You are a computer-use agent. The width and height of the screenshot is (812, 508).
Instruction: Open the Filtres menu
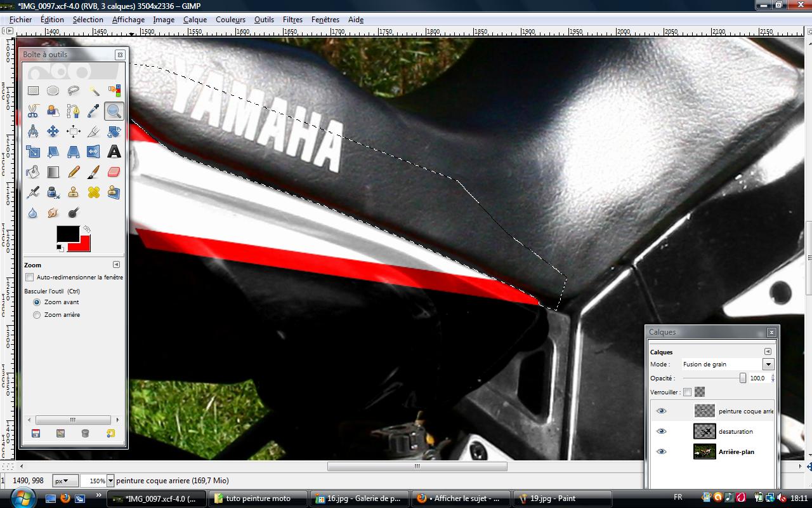[x=292, y=20]
